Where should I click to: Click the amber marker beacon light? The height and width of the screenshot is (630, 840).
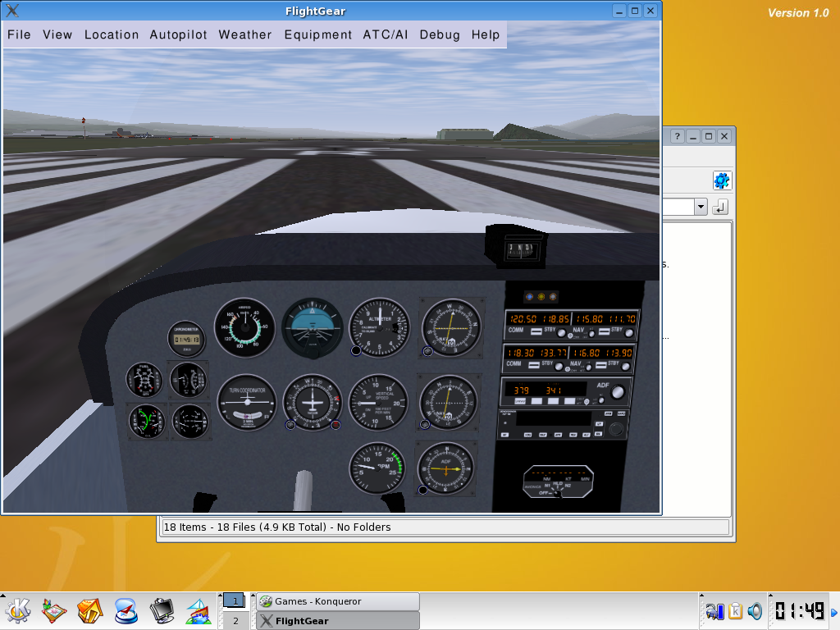coord(541,296)
